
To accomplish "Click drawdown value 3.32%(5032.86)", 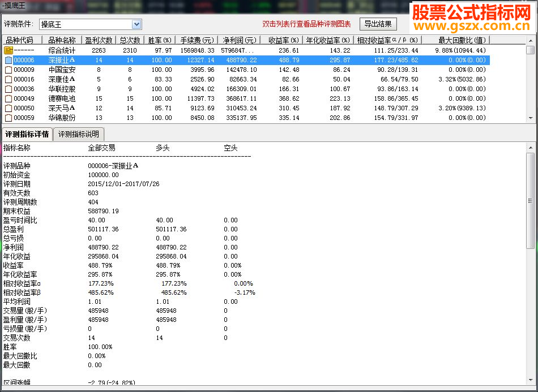I will click(x=462, y=79).
